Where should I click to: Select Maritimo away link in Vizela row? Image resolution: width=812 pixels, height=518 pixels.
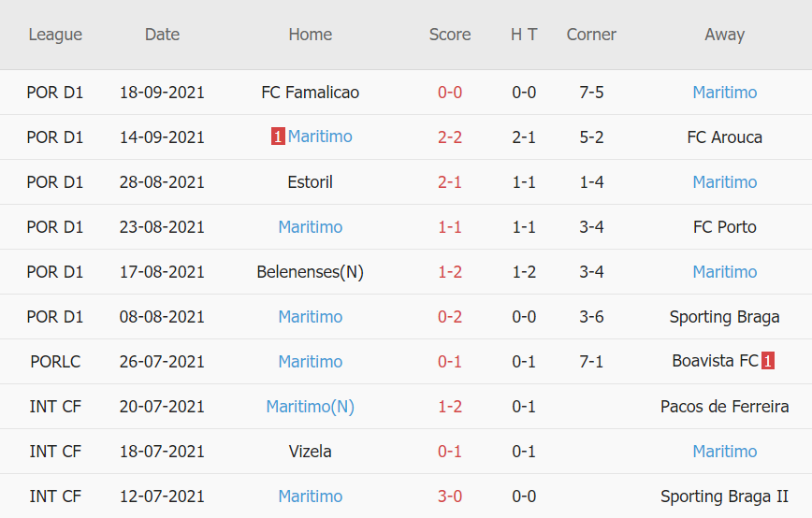pos(724,452)
